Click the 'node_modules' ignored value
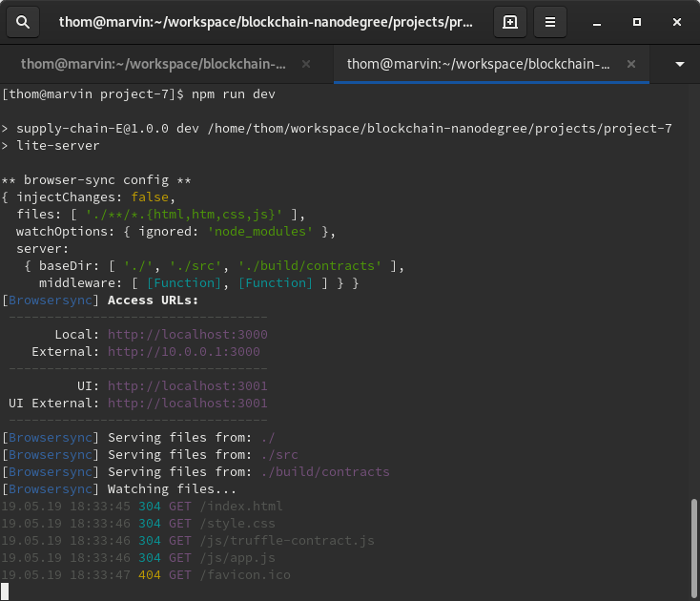Screen dimensions: 700x601 point(259,232)
